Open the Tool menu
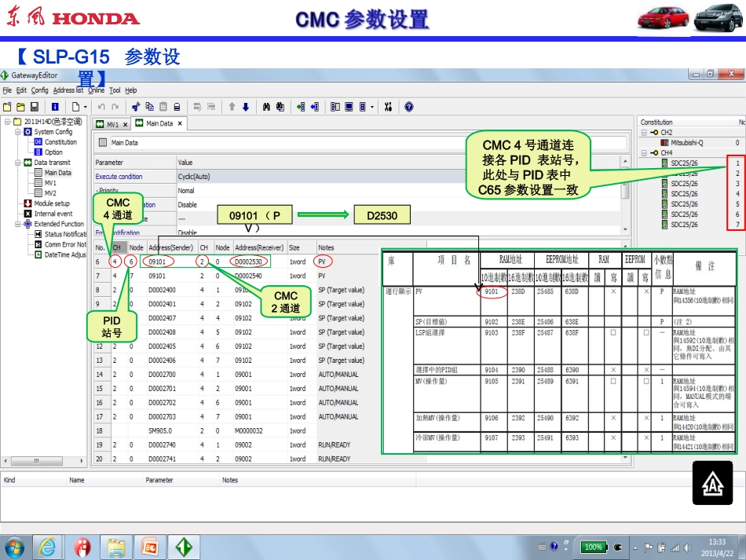The image size is (746, 560). coord(115,90)
